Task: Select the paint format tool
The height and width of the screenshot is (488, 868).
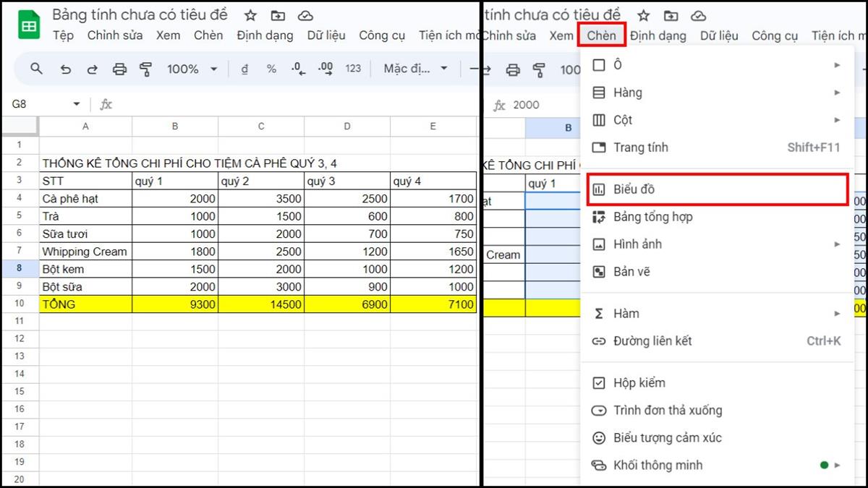Action: coord(147,69)
